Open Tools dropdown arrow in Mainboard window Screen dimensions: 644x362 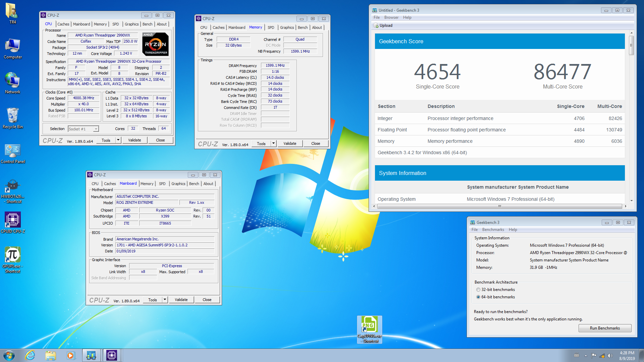tap(165, 300)
